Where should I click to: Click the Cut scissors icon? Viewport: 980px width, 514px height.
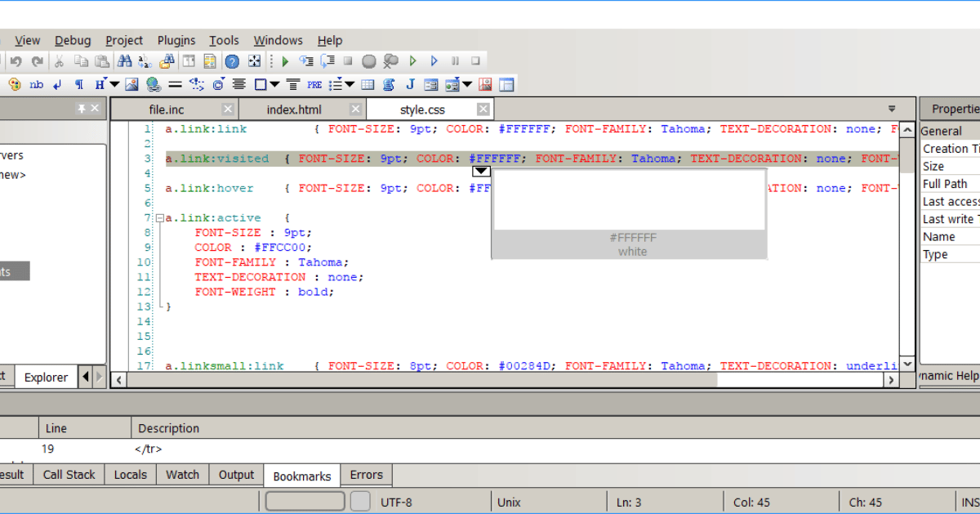tap(59, 61)
